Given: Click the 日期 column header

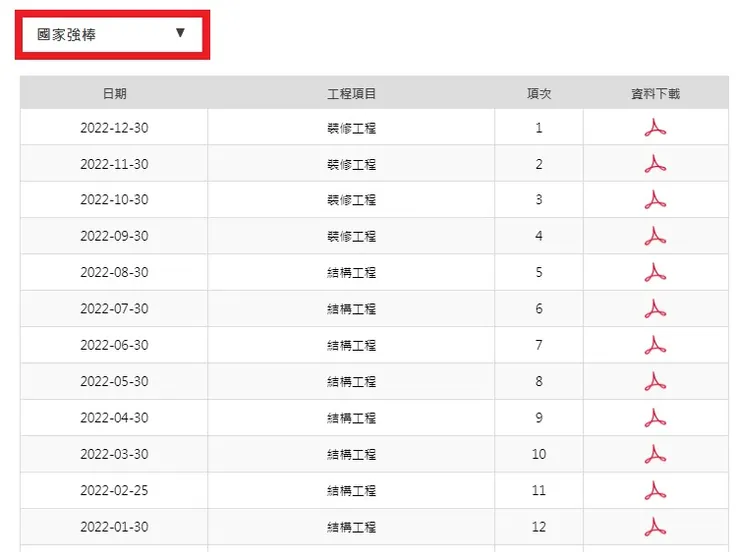Looking at the screenshot, I should tap(114, 94).
